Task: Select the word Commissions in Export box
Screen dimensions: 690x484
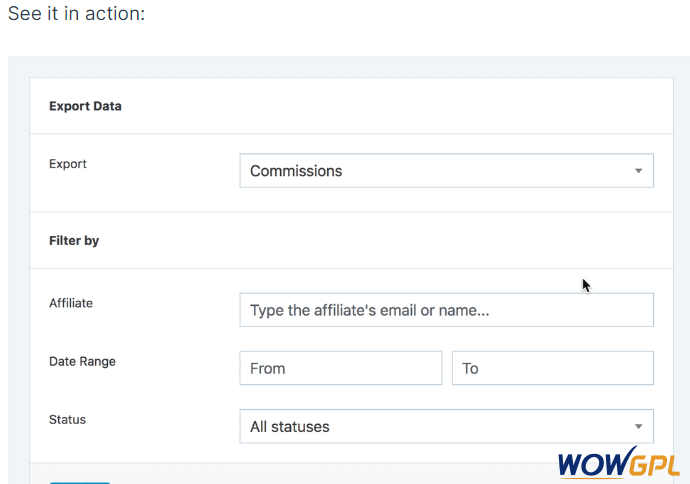Action: [296, 171]
